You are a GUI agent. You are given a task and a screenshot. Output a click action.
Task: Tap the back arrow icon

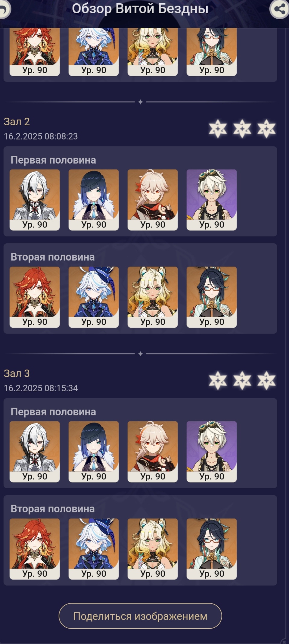click(4, 10)
